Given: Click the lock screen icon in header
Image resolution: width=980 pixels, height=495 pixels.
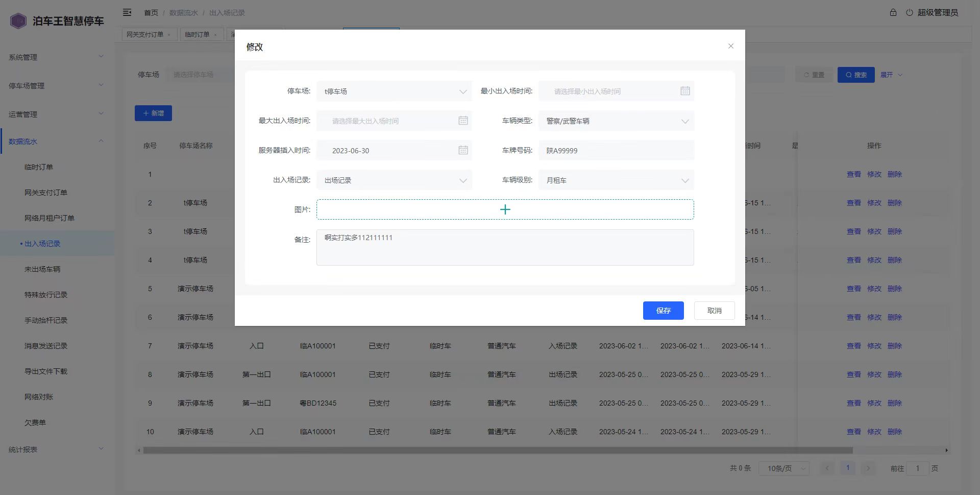Looking at the screenshot, I should 893,12.
